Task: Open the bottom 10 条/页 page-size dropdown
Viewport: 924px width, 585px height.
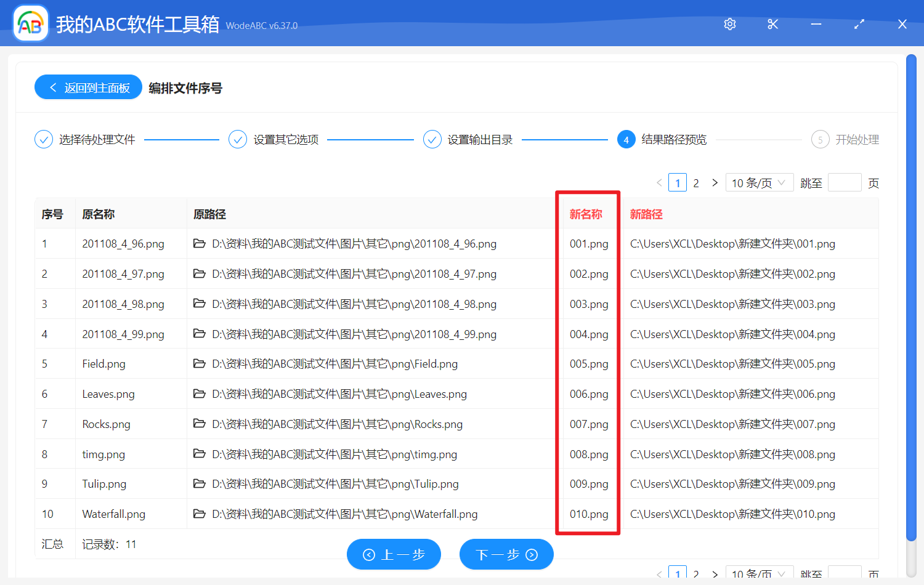Action: (759, 572)
